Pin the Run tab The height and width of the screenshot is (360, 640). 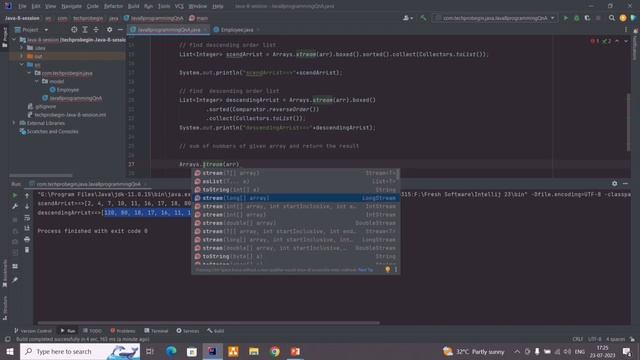click(x=15, y=280)
